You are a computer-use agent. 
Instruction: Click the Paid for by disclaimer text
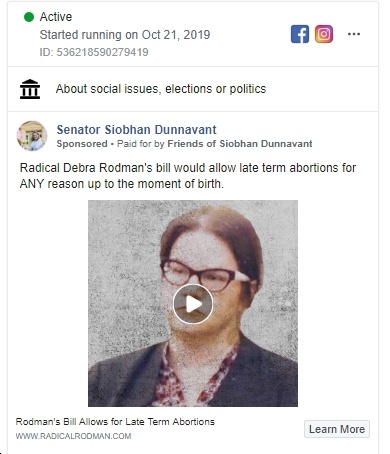141,144
